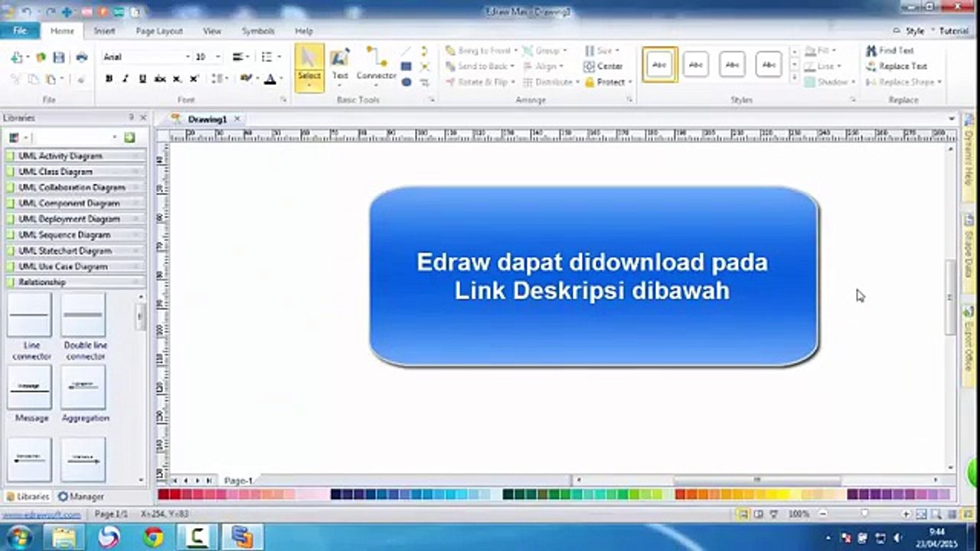Select the Line connector shape thumbnail

coord(30,315)
